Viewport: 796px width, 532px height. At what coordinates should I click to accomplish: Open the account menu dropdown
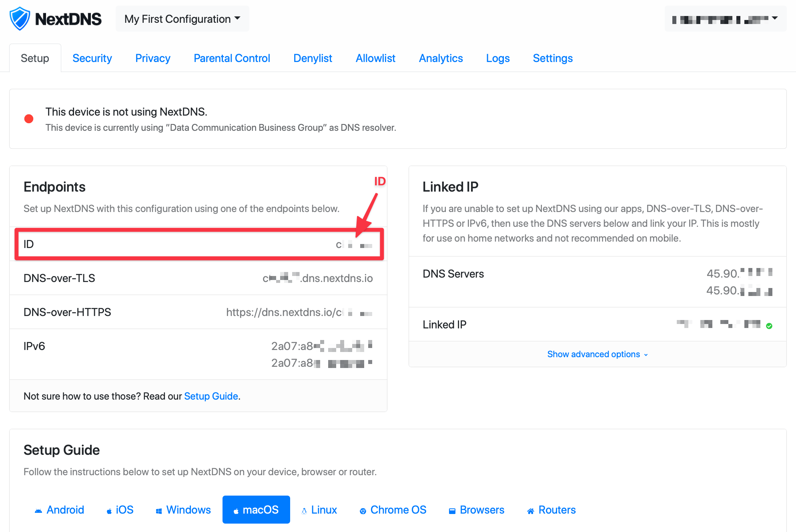tap(726, 19)
